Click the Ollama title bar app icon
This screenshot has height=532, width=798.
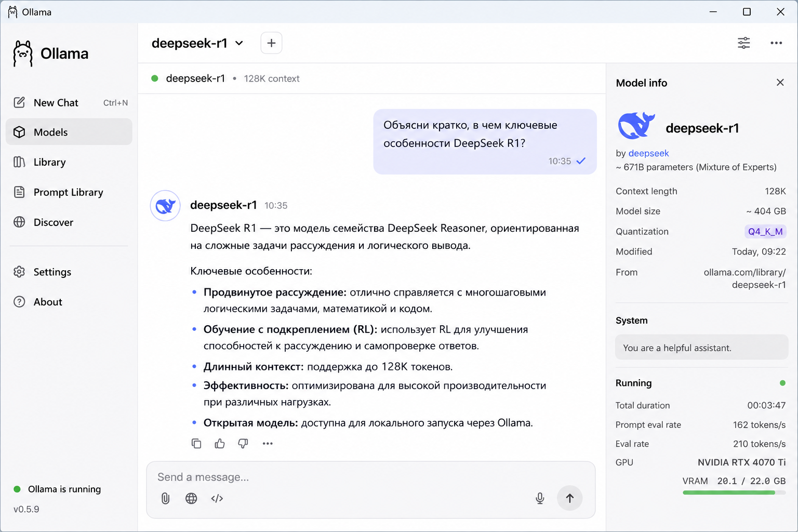point(12,12)
